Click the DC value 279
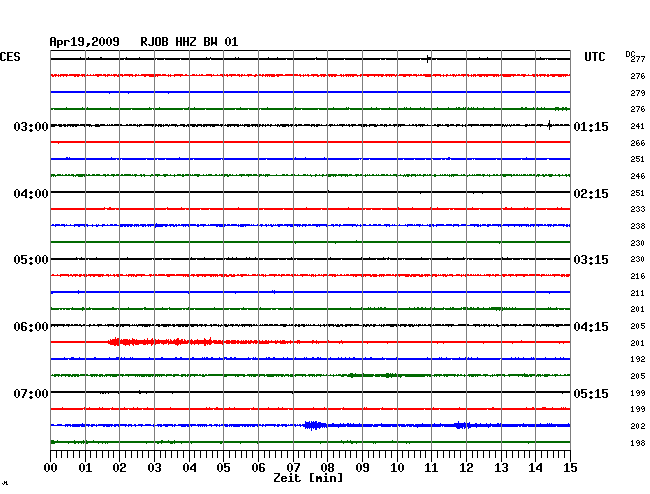The height and width of the screenshot is (494, 650). pos(638,93)
